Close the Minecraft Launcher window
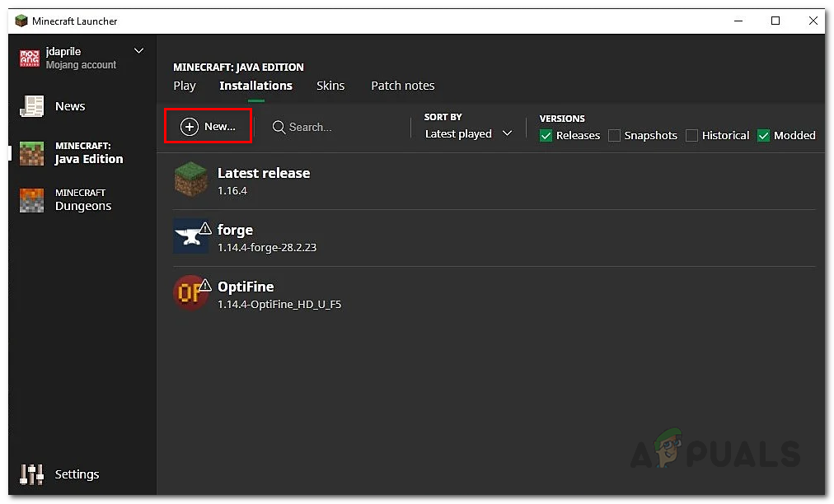 pos(813,21)
